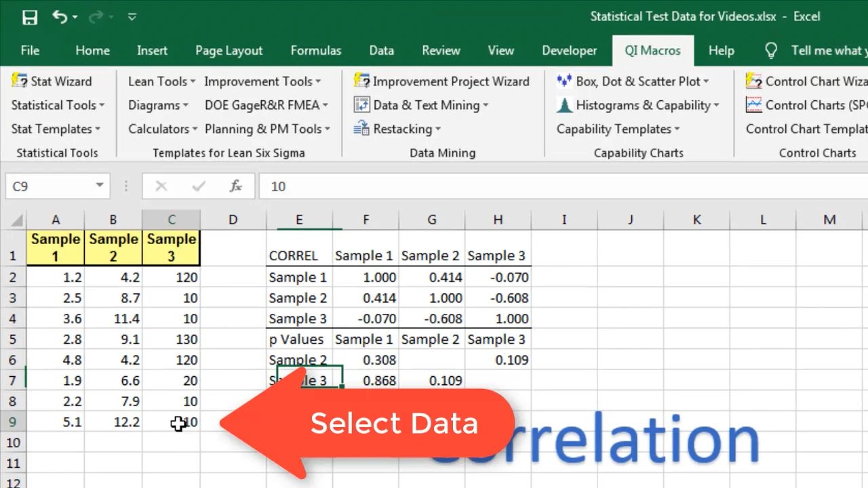Screen dimensions: 868x488
Task: Click the Histograms & Capability icon
Action: [x=564, y=105]
